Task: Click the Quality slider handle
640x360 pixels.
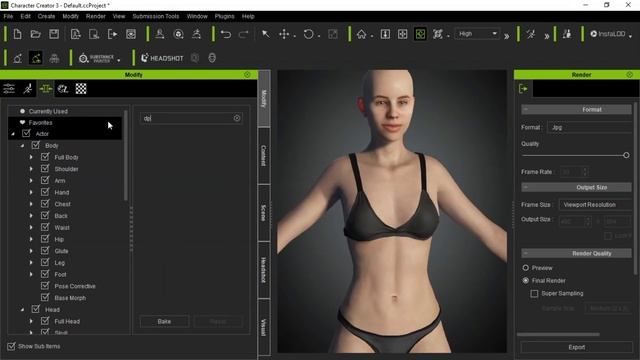Action: click(x=626, y=155)
